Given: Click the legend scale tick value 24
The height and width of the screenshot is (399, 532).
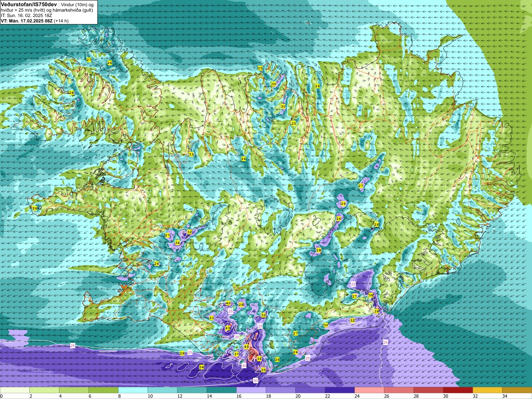Looking at the screenshot, I should [357, 396].
